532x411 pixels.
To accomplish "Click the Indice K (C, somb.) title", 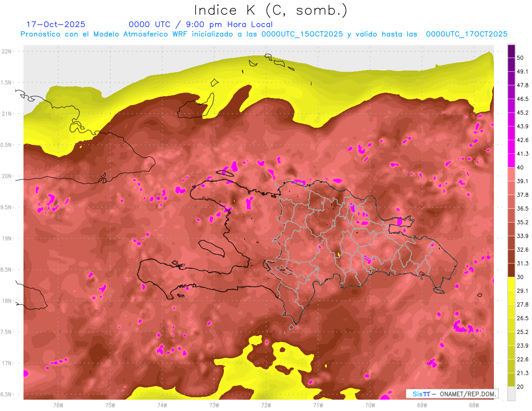I will pos(270,10).
